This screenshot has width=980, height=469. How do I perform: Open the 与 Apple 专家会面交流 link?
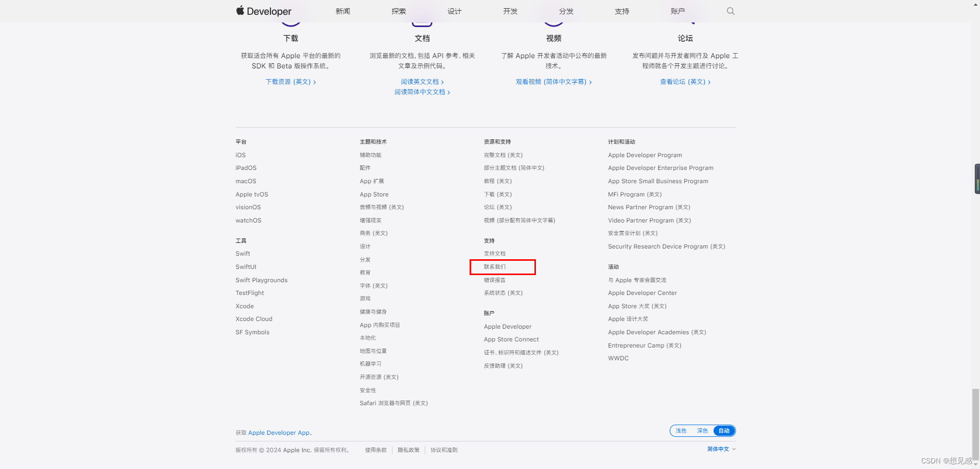point(637,280)
